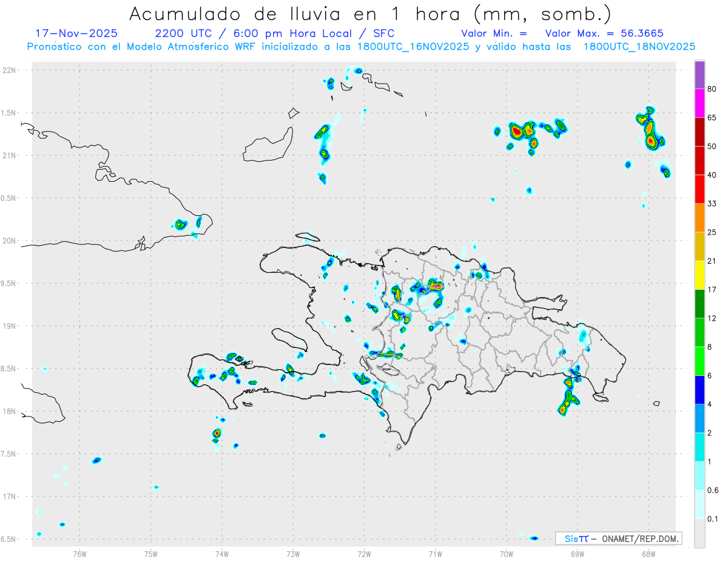Click the '21N' latitude label
This screenshot has width=728, height=562.
[10, 156]
